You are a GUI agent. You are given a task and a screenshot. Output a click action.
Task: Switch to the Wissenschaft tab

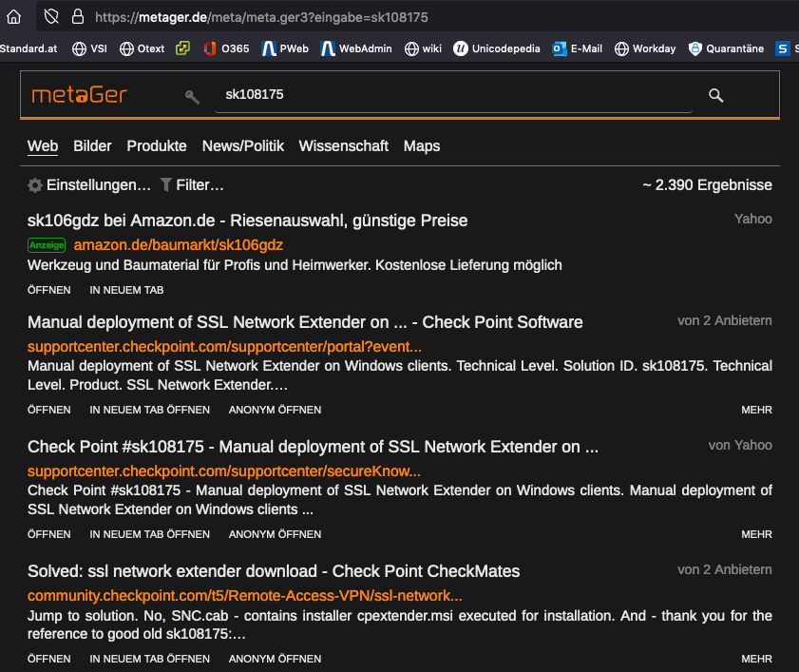(344, 146)
